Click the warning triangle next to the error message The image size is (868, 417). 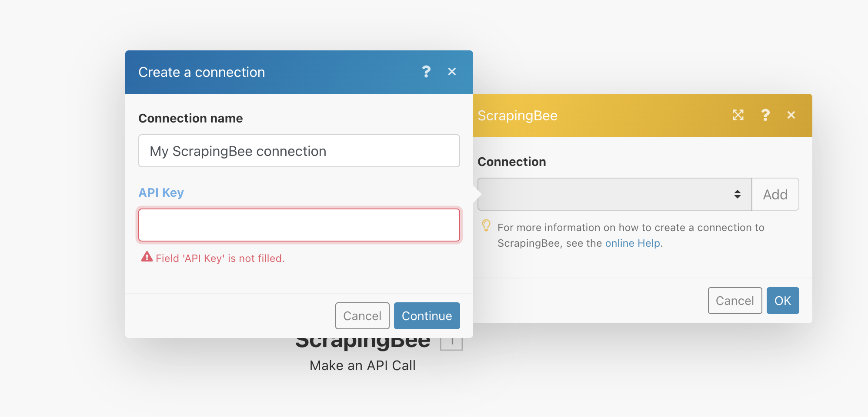point(146,258)
